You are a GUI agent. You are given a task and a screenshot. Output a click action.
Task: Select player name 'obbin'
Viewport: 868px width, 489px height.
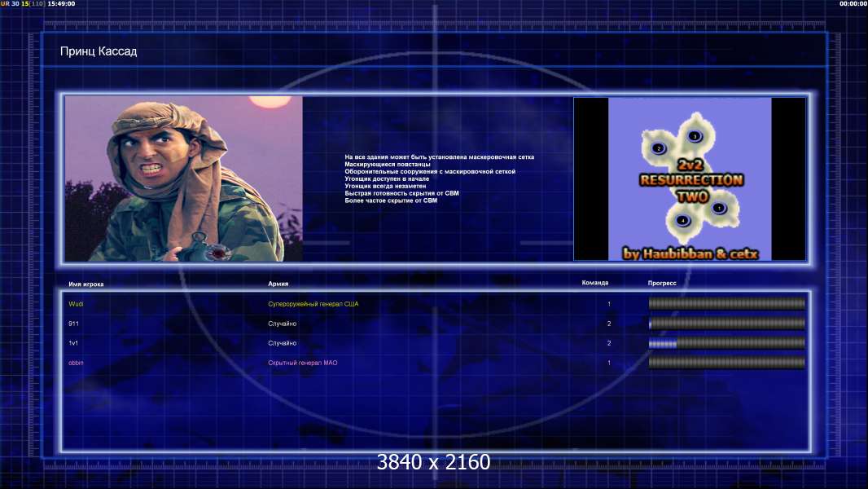click(76, 363)
